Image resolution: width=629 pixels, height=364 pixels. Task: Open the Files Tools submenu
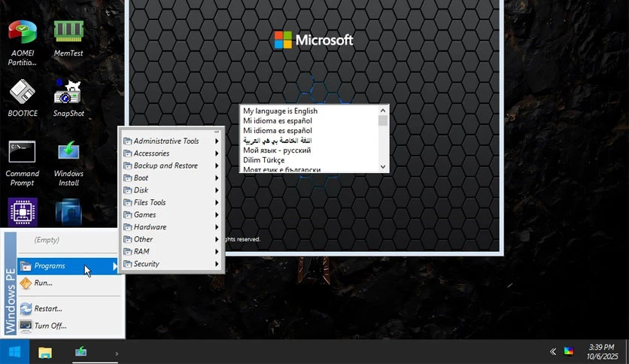click(x=172, y=202)
